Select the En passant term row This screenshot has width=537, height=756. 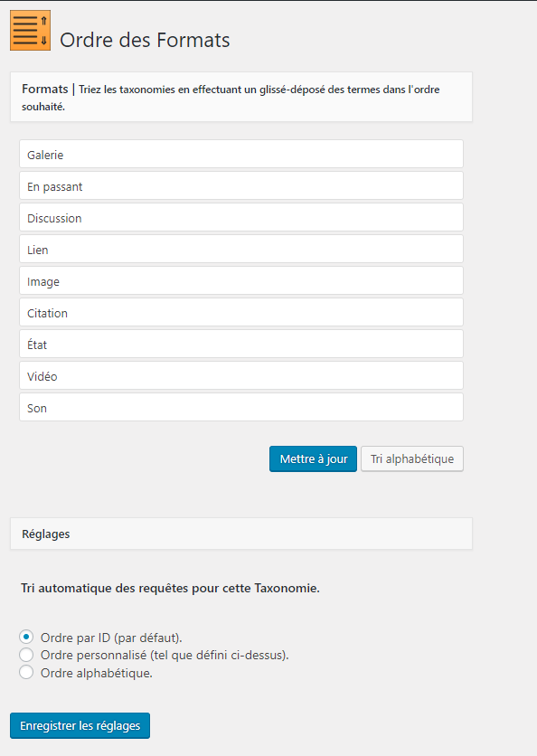tap(241, 186)
